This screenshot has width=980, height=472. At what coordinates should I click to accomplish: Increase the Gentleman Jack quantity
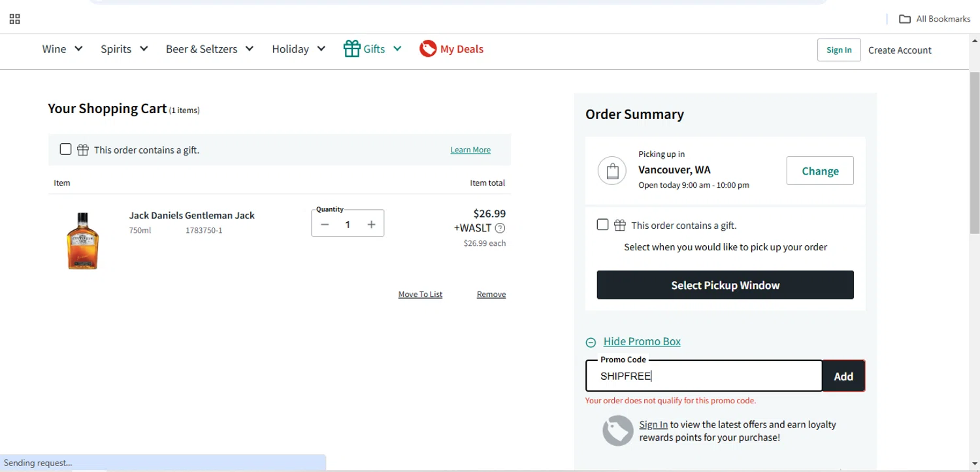tap(371, 224)
